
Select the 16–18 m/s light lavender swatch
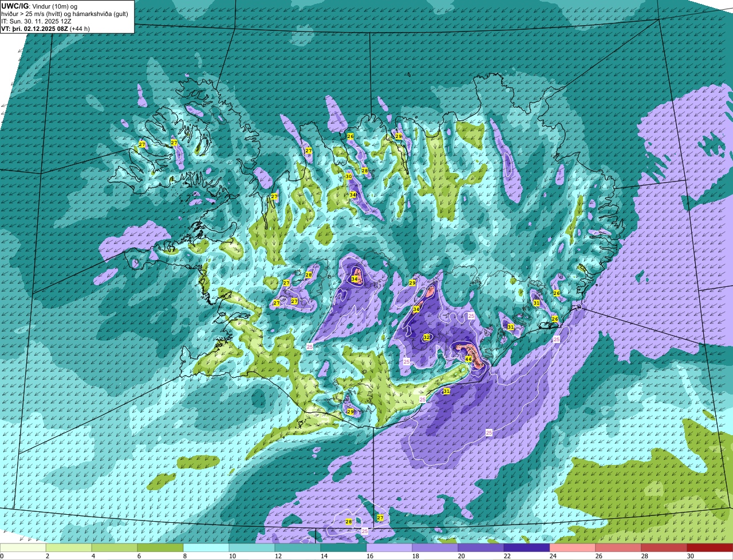point(389,548)
